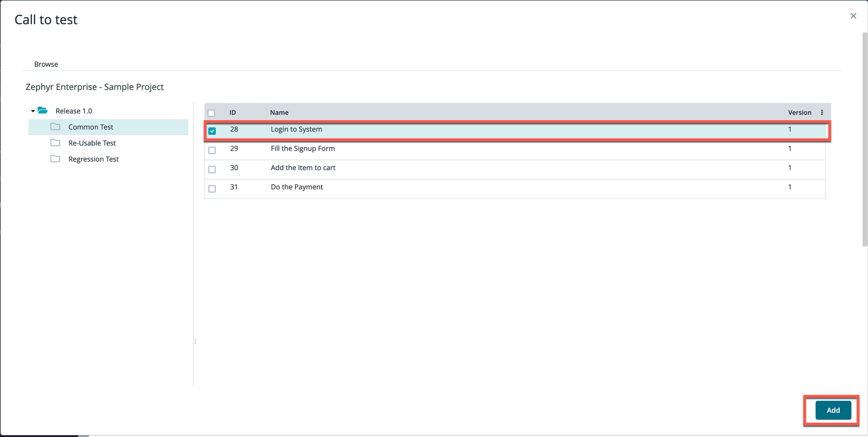Click test ID 31 cell
The width and height of the screenshot is (868, 437).
click(x=234, y=187)
